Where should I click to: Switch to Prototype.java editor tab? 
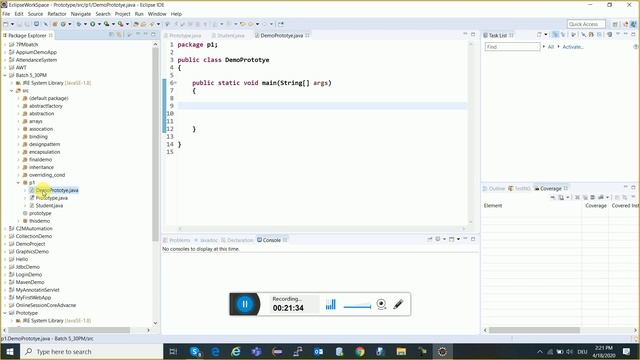tap(184, 36)
